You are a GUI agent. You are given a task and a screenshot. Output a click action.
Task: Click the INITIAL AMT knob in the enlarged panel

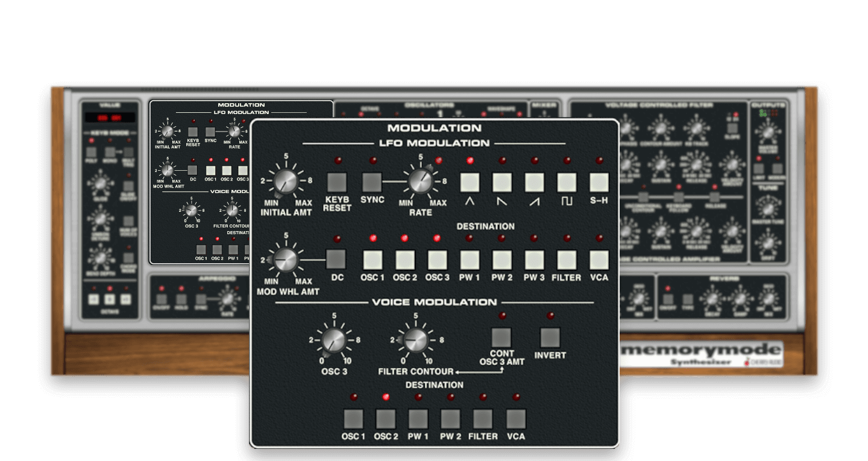(x=286, y=181)
